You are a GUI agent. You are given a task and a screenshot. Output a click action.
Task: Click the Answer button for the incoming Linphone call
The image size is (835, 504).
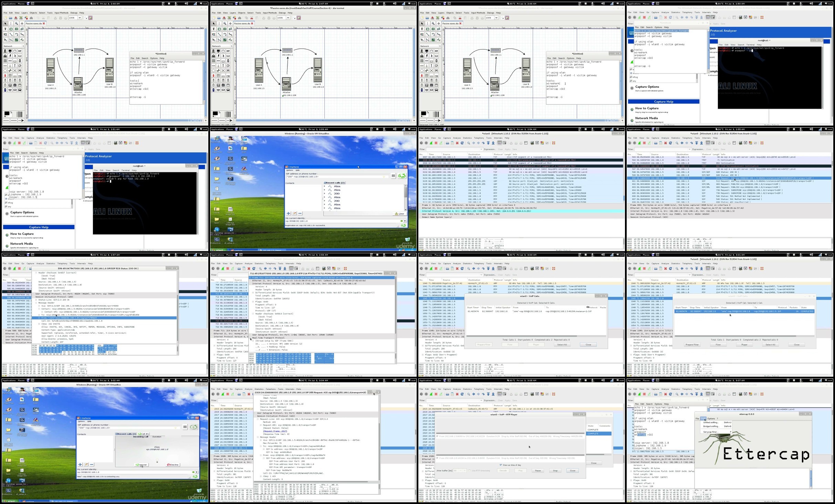[142, 465]
